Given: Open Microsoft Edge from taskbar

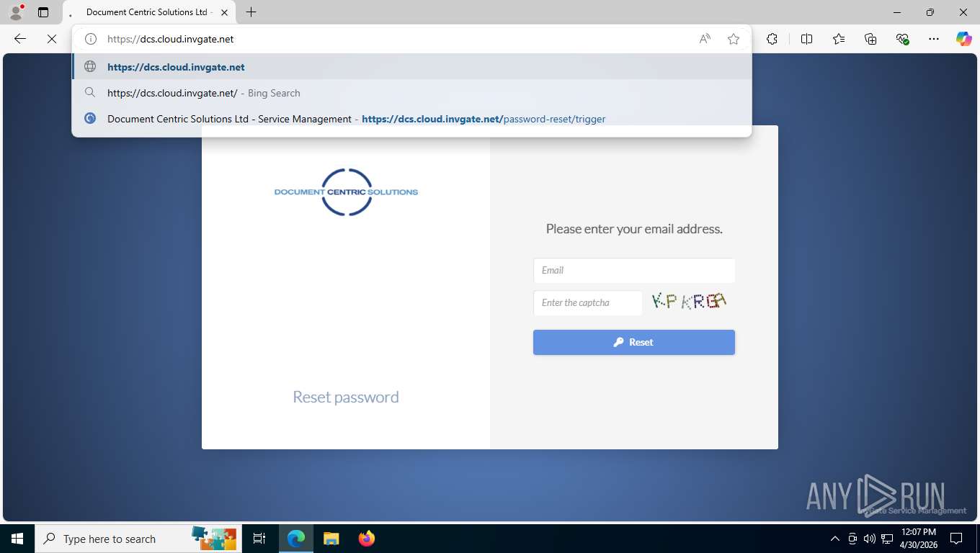Looking at the screenshot, I should tap(296, 539).
